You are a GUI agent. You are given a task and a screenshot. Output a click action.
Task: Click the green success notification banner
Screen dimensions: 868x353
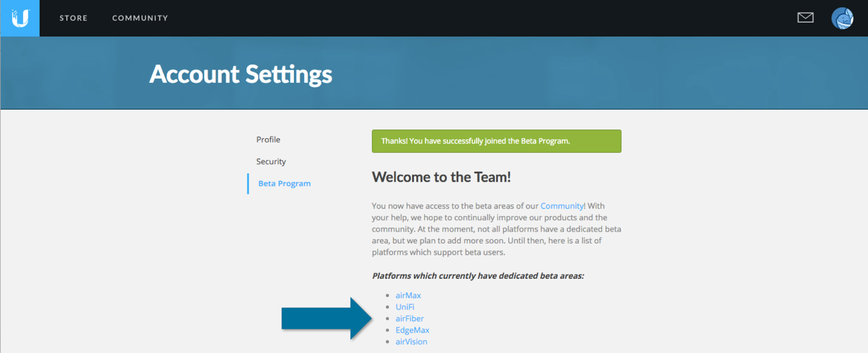pos(496,141)
